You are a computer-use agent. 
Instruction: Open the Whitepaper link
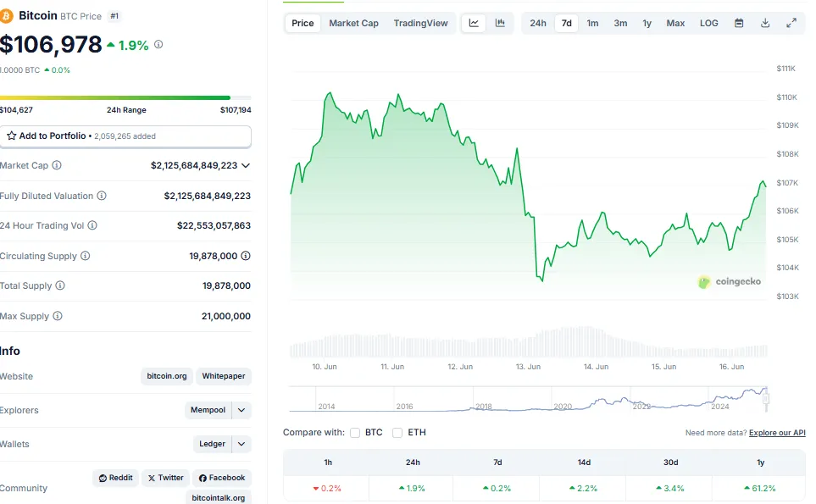[224, 376]
